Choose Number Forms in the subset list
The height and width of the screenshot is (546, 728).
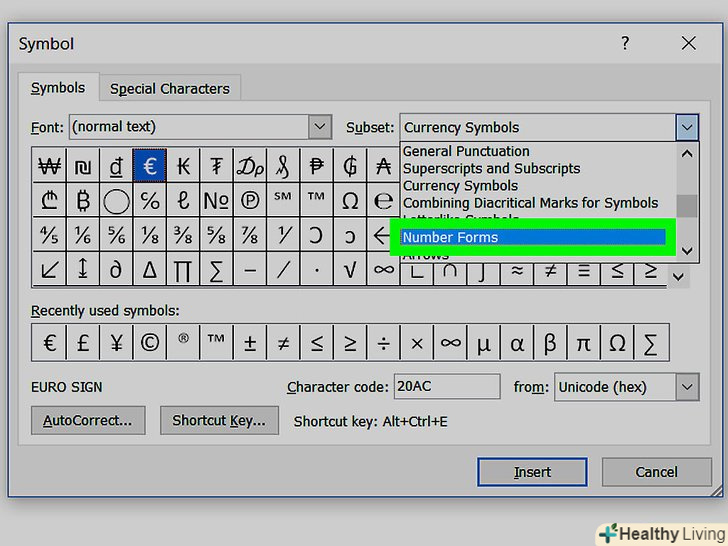(532, 237)
